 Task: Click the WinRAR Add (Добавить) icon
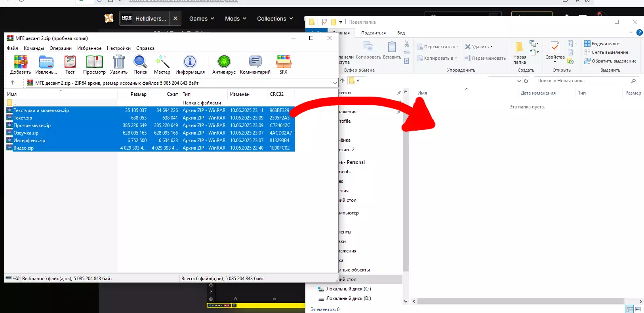click(x=21, y=63)
